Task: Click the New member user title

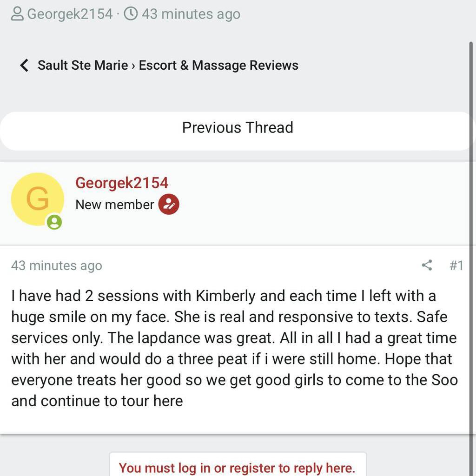Action: pos(114,205)
